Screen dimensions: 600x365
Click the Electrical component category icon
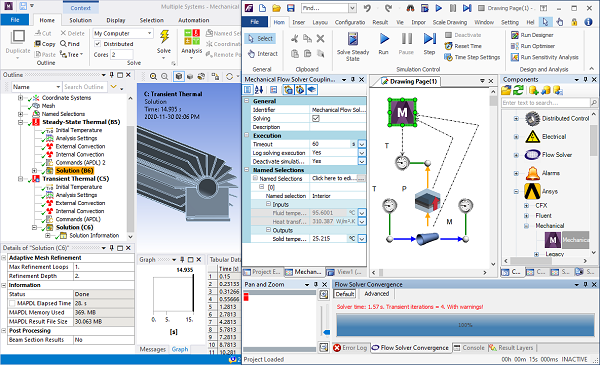pyautogui.click(x=532, y=137)
